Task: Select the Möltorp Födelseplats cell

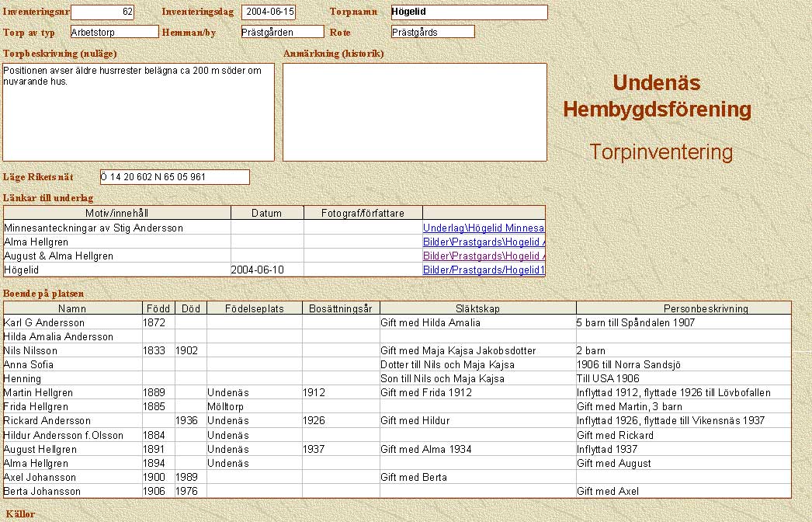Action: coord(254,407)
